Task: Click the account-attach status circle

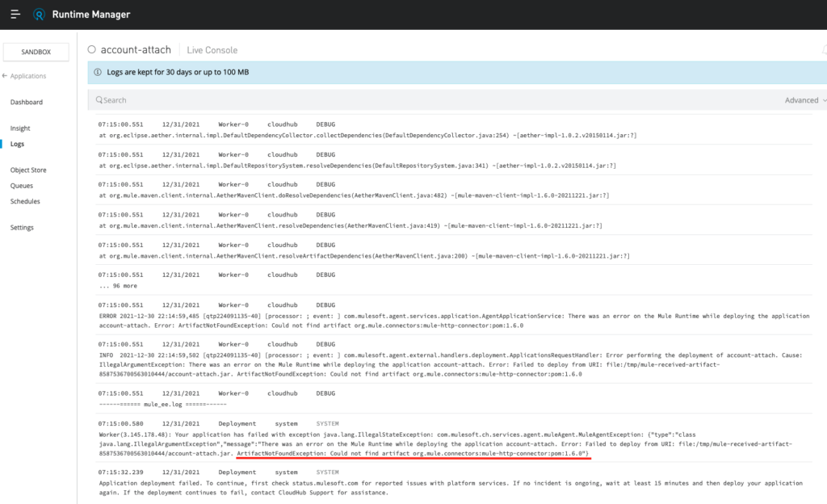Action: tap(92, 50)
